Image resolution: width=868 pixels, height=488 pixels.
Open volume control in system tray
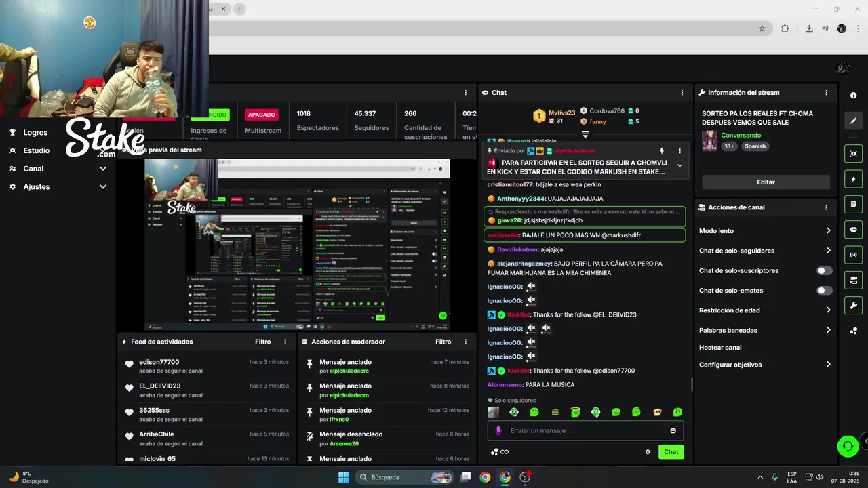point(819,477)
